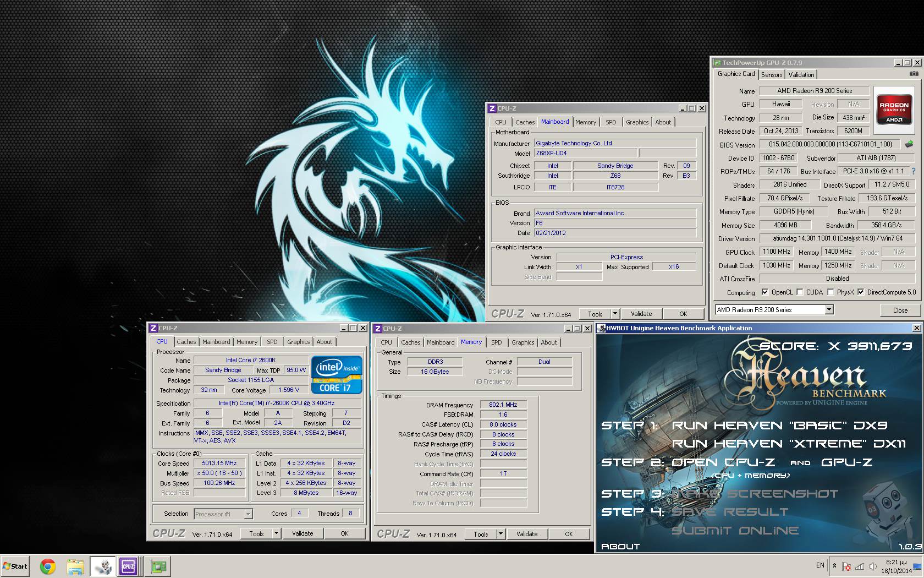Open the Processor #1 selection dropdown
Screen dimensions: 924x578
[x=248, y=514]
